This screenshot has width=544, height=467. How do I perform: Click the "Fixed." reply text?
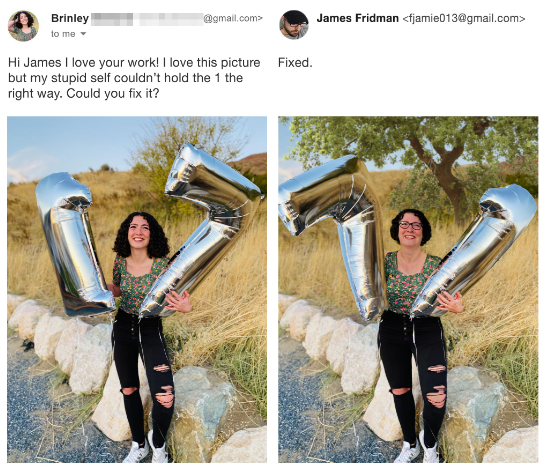pos(295,63)
